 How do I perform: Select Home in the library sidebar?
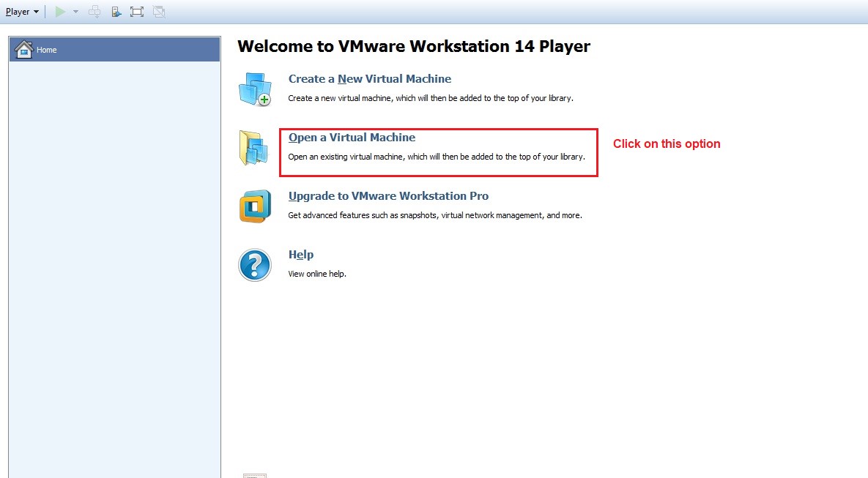pyautogui.click(x=114, y=50)
